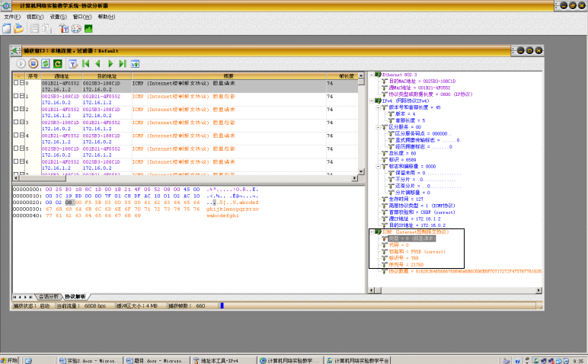Image resolution: width=588 pixels, height=364 pixels.
Task: Open the green traffic statistics chart icon
Action: (88, 28)
